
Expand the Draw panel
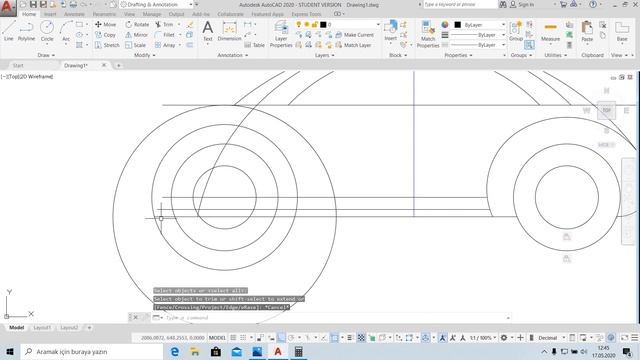coord(46,55)
